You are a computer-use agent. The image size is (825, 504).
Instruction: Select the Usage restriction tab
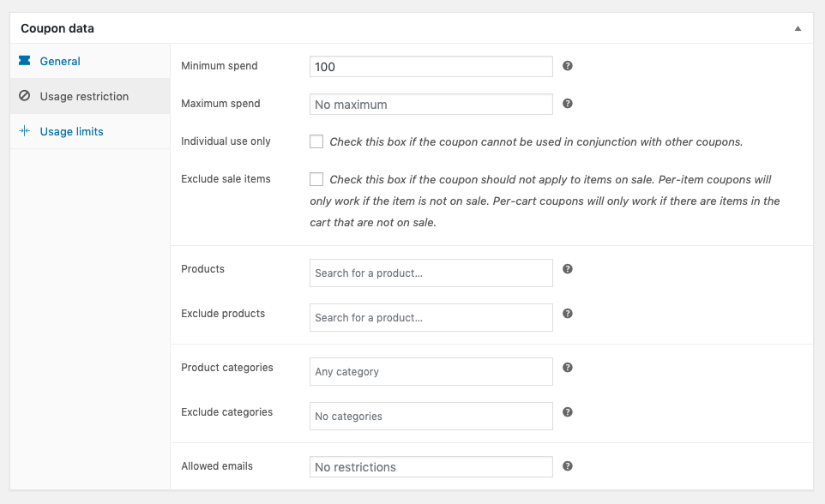(x=84, y=96)
